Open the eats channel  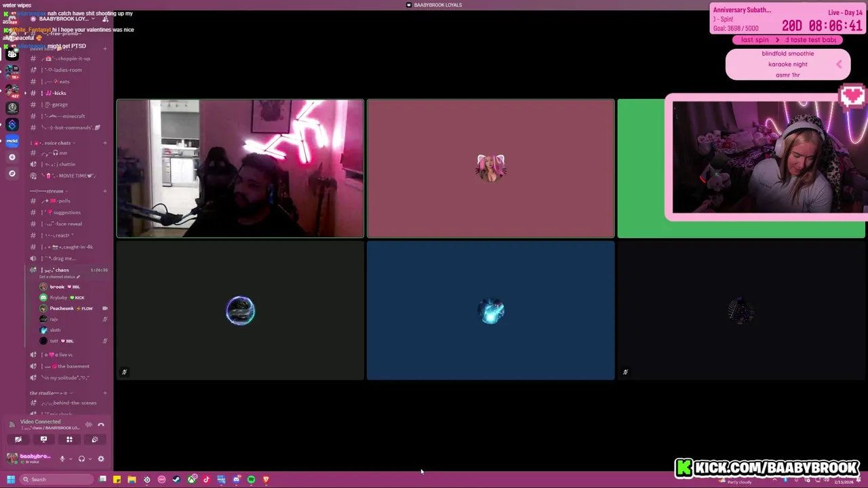coord(68,81)
